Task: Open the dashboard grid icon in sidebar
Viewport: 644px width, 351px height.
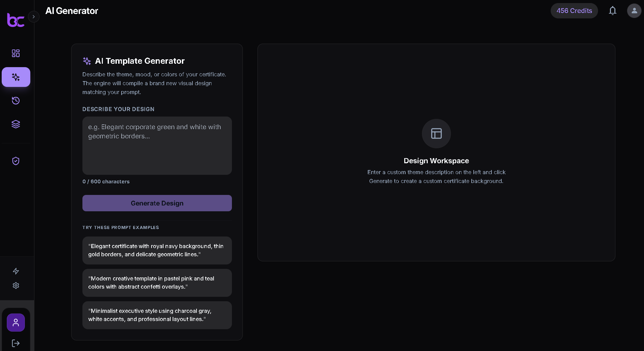Action: pyautogui.click(x=16, y=53)
